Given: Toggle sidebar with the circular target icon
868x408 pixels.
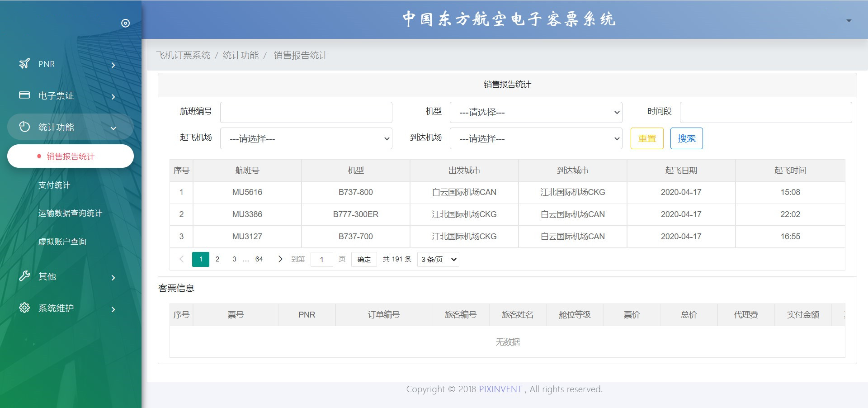Looking at the screenshot, I should tap(125, 23).
